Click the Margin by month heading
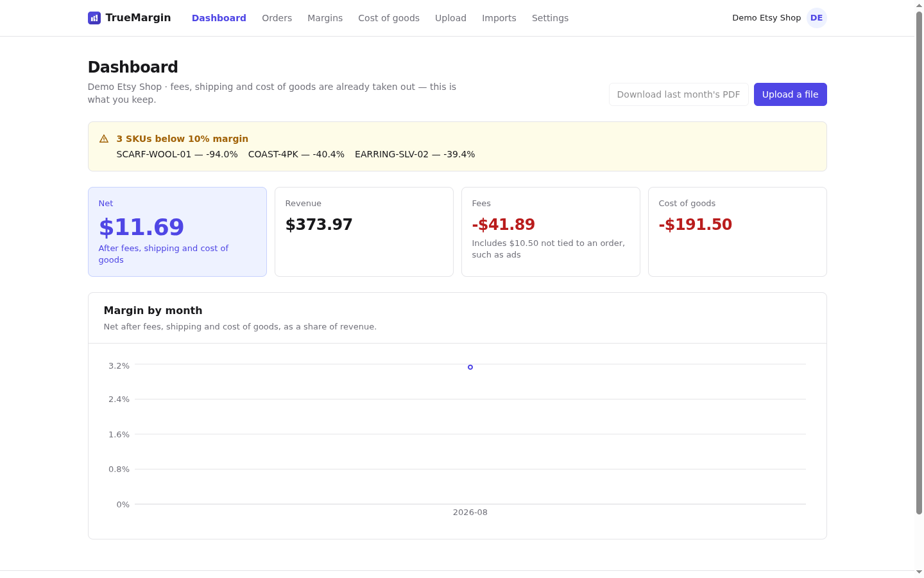The width and height of the screenshot is (924, 578). pos(153,310)
